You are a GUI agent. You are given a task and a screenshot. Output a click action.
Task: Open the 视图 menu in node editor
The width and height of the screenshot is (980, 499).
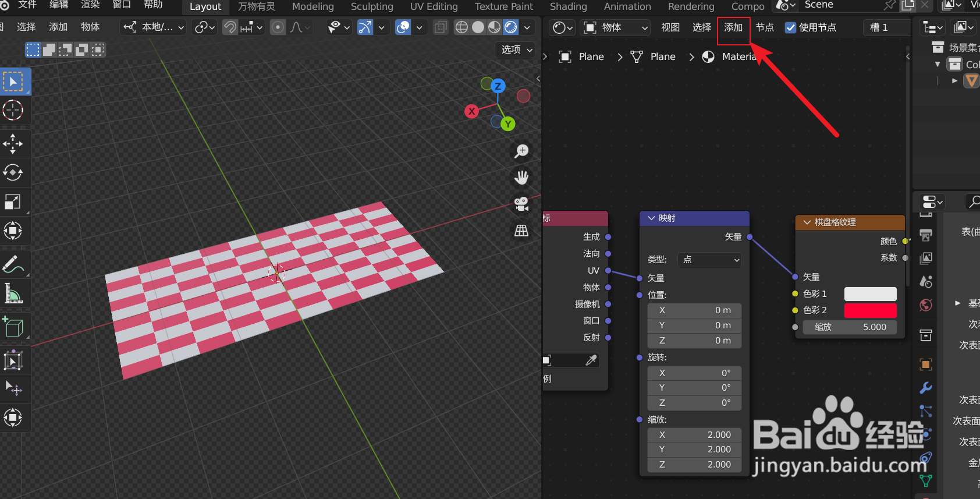click(670, 27)
